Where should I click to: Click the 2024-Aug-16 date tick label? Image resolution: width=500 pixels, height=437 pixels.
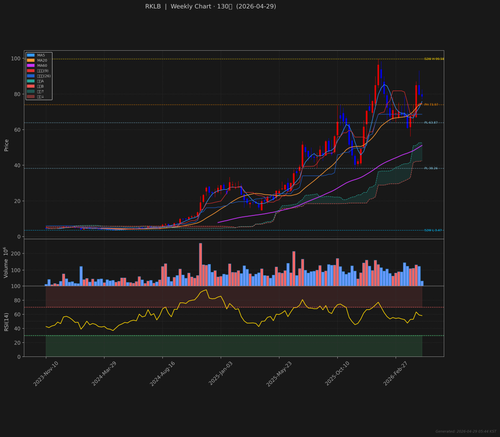162,374
